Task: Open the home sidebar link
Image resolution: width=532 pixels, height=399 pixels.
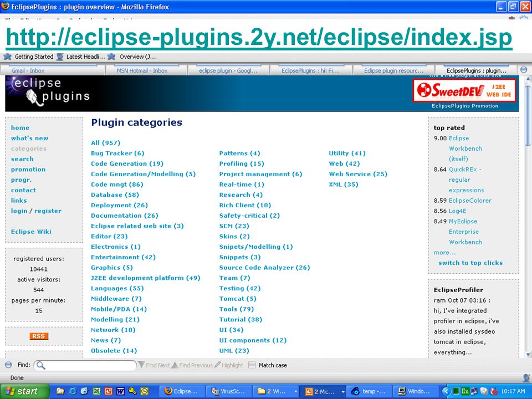Action: (20, 127)
